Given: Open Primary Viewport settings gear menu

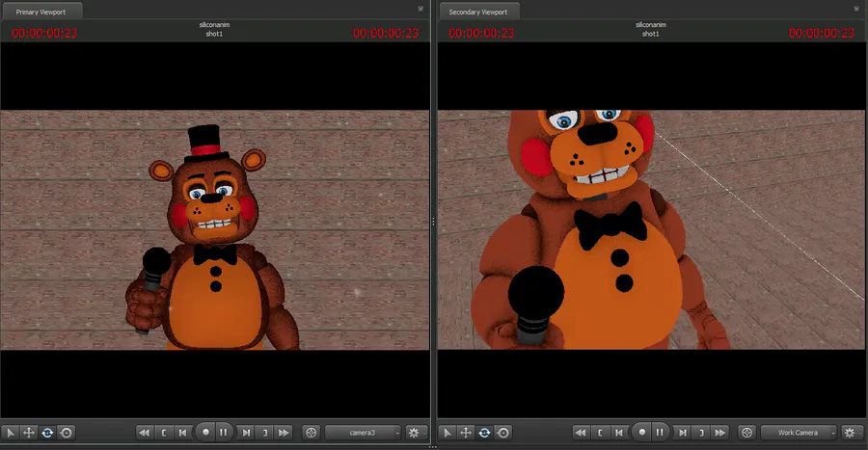Looking at the screenshot, I should [414, 433].
